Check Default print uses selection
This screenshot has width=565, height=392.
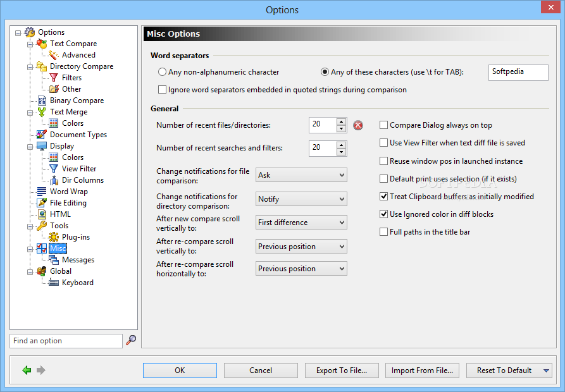pyautogui.click(x=384, y=178)
